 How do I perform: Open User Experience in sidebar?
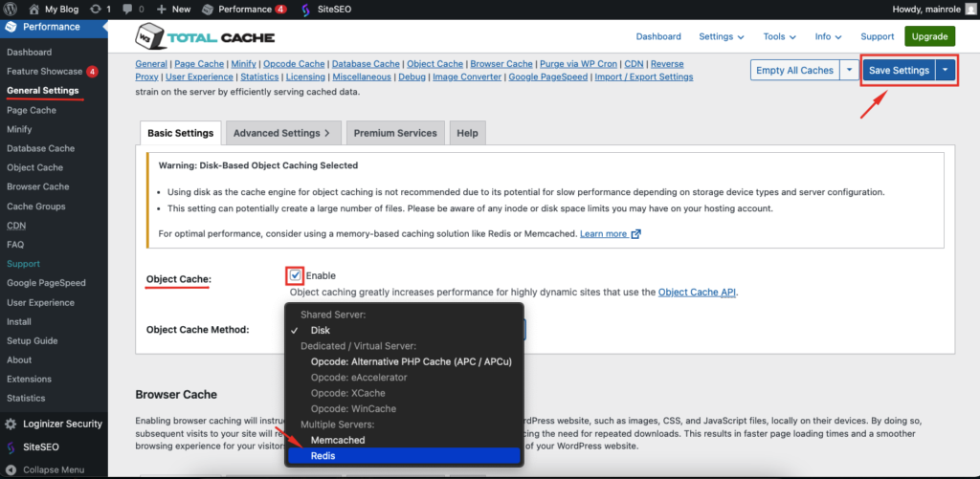(40, 302)
